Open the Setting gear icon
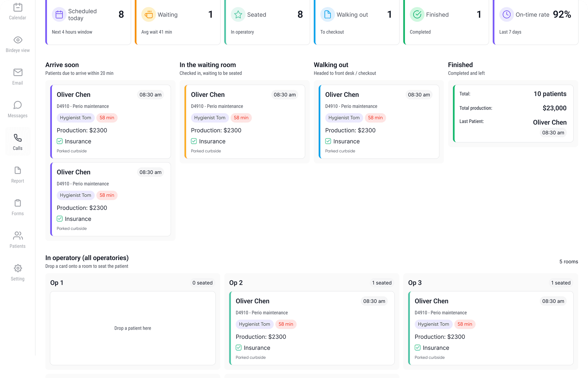Screen dimensions: 588x378 [18, 268]
